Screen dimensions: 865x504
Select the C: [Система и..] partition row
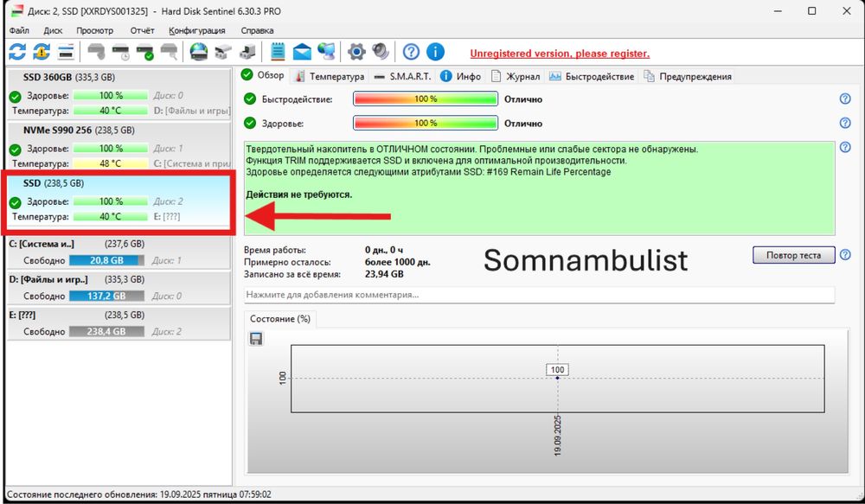(x=118, y=252)
